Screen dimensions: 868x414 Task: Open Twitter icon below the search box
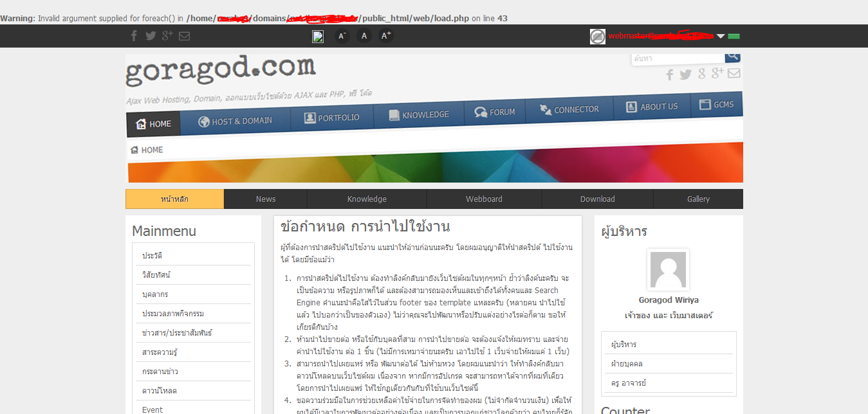click(x=686, y=75)
